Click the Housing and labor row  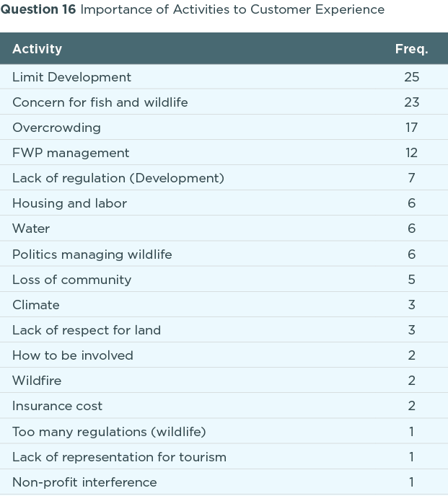[69, 203]
